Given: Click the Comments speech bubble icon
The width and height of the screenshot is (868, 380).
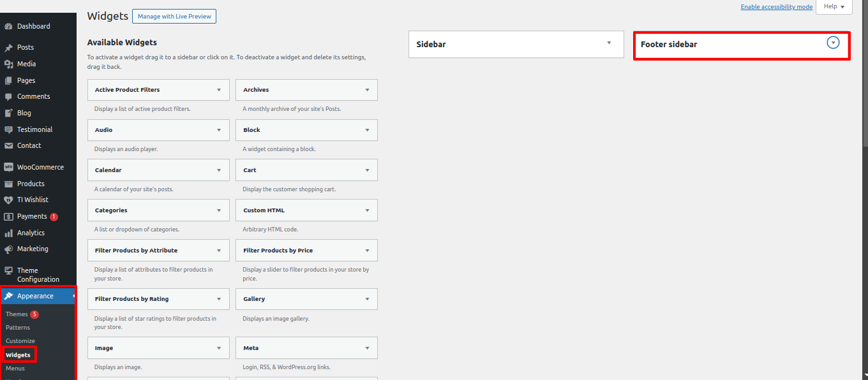Looking at the screenshot, I should (8, 97).
